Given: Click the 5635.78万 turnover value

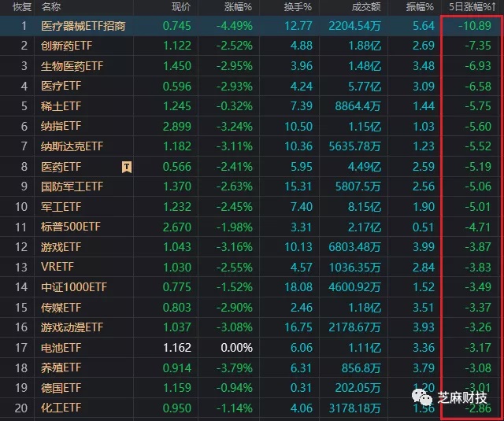Looking at the screenshot, I should (354, 146).
